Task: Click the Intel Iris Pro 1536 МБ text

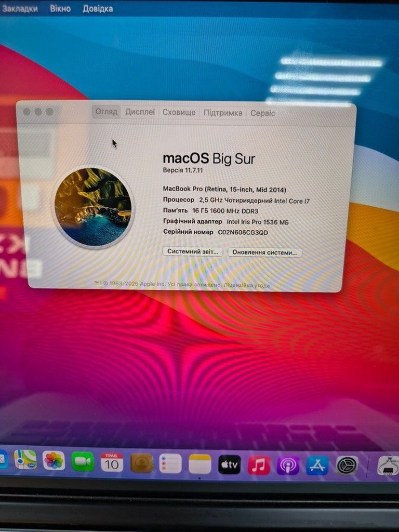Action: point(258,222)
